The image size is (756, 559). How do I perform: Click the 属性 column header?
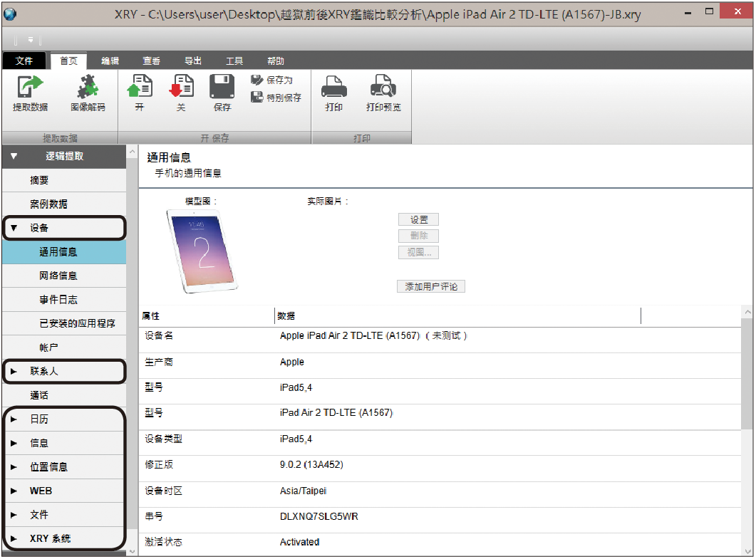coord(207,316)
